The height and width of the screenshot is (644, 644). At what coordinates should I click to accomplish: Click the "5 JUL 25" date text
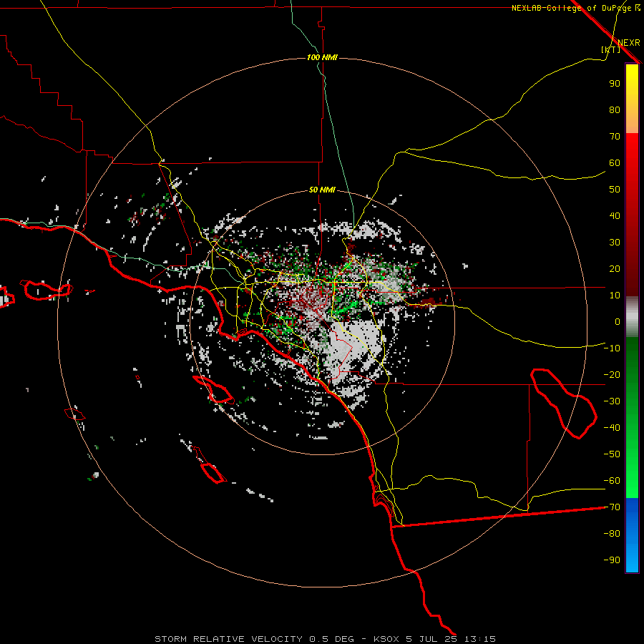[x=431, y=639]
